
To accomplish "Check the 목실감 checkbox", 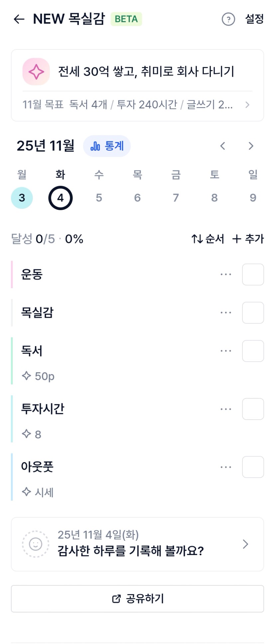I will [253, 313].
